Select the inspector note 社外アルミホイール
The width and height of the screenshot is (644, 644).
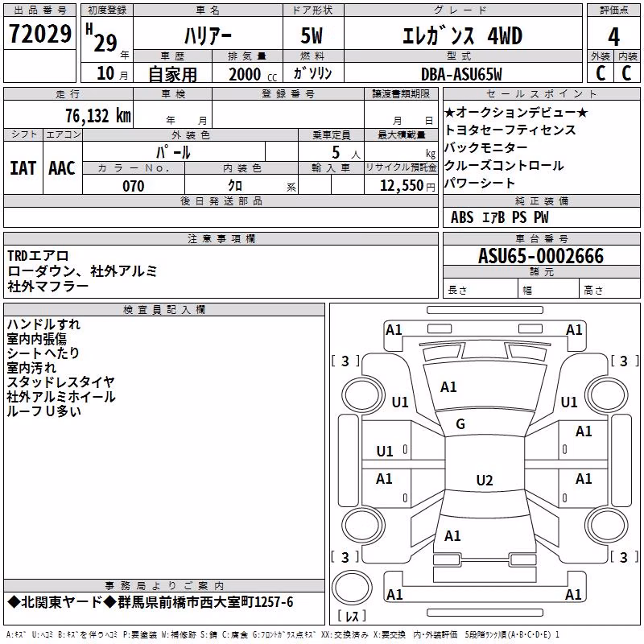pyautogui.click(x=61, y=397)
